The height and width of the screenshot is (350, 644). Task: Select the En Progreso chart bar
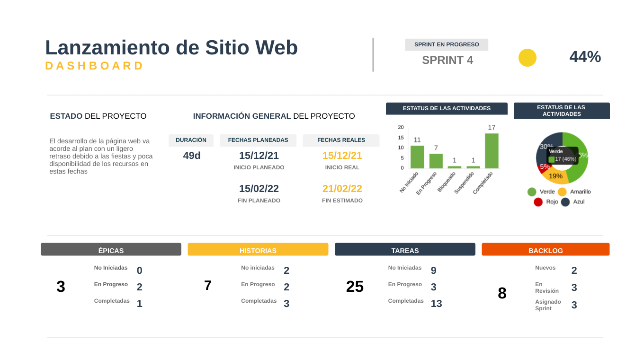[436, 161]
